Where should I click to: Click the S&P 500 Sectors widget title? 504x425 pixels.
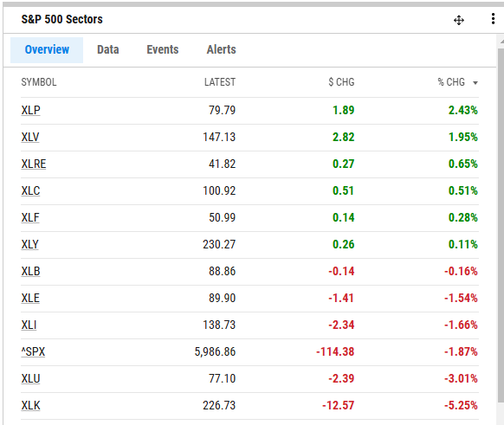(62, 19)
